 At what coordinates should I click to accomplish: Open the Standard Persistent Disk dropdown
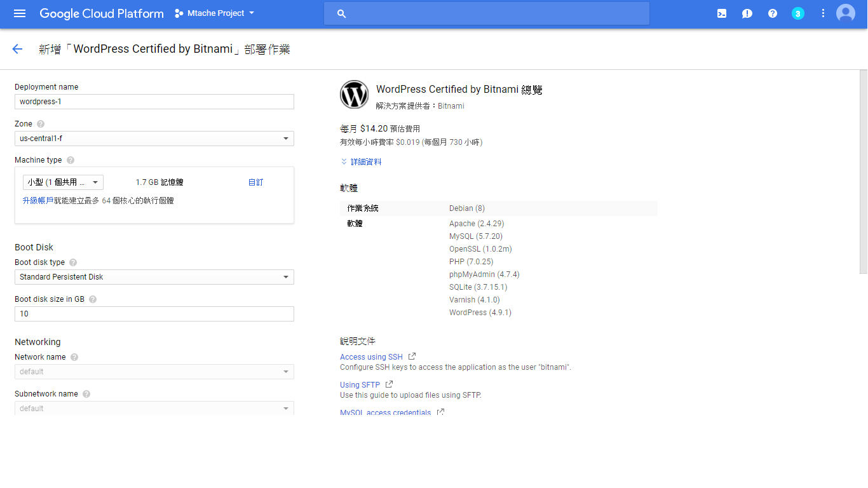point(154,277)
